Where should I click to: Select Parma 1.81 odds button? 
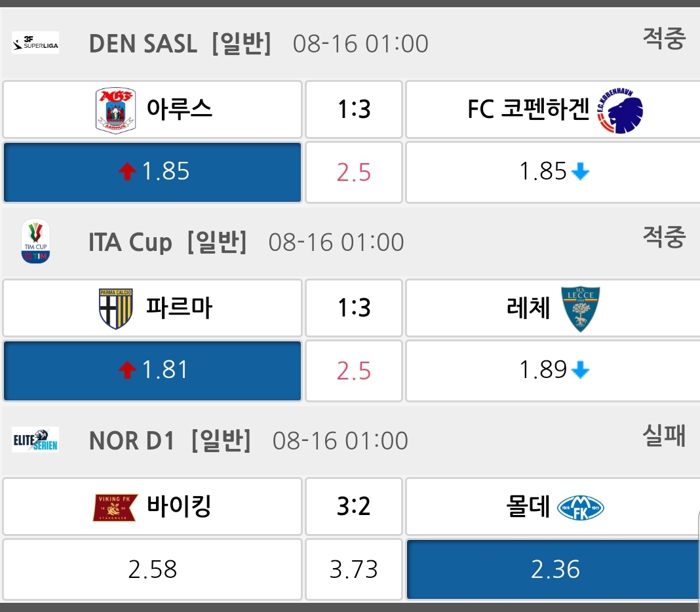(x=152, y=371)
